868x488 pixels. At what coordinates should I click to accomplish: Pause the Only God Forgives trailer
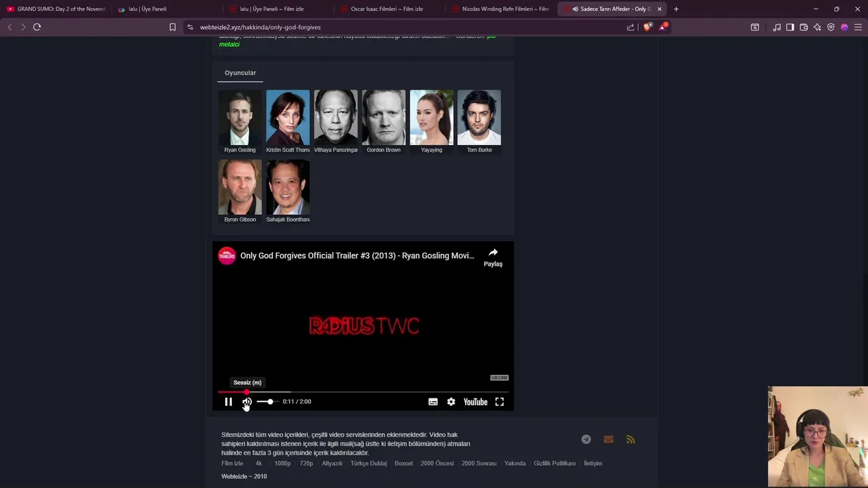pos(229,402)
